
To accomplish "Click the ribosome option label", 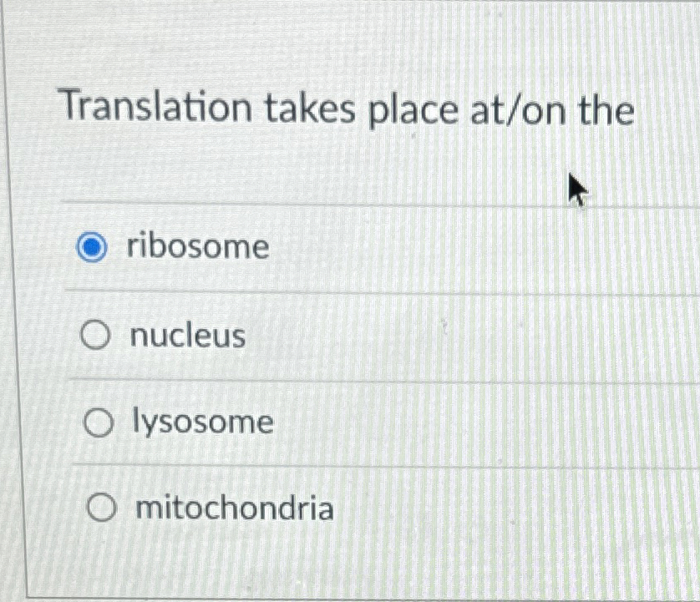I will click(197, 246).
